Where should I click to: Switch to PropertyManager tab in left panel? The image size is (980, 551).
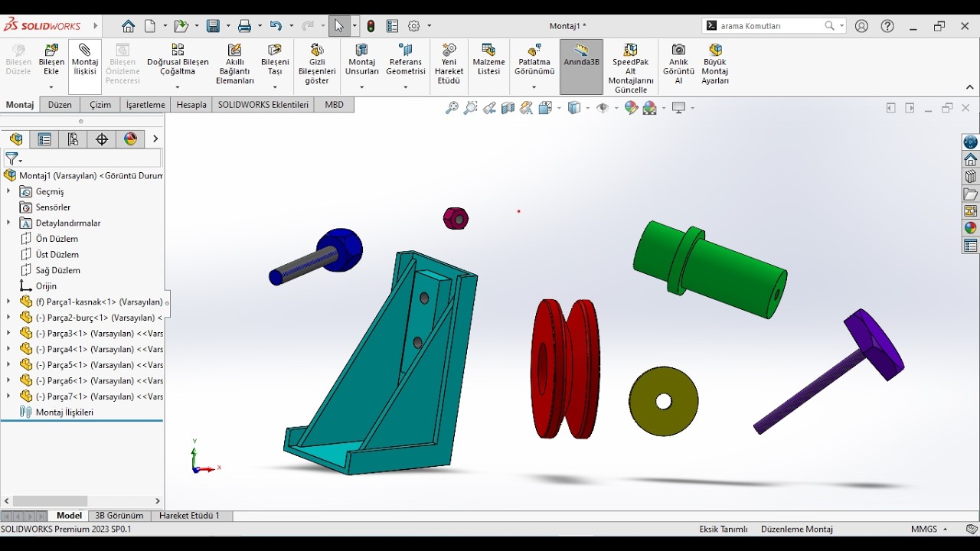pyautogui.click(x=44, y=139)
